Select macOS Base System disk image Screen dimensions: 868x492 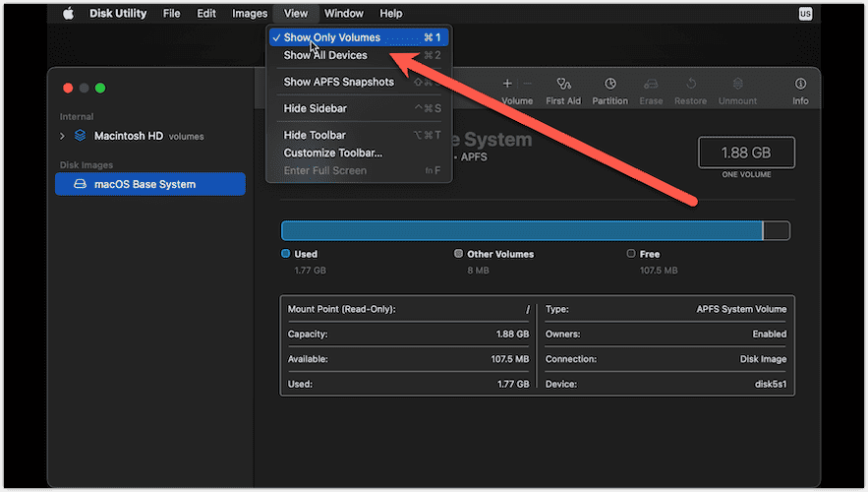pyautogui.click(x=149, y=184)
